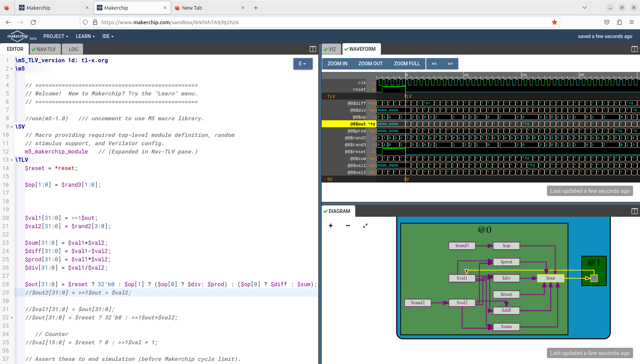Collapse the TLV signal group in the waveform

325,96
